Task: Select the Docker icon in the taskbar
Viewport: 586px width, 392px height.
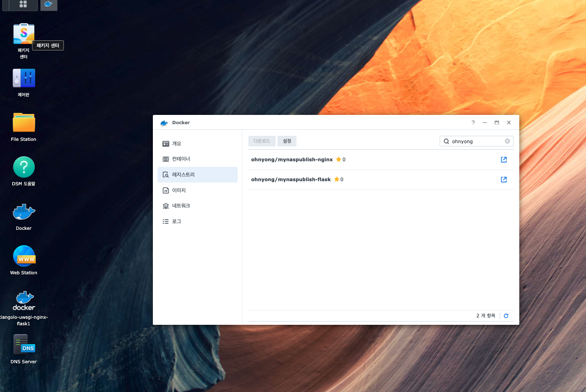Action: point(49,5)
